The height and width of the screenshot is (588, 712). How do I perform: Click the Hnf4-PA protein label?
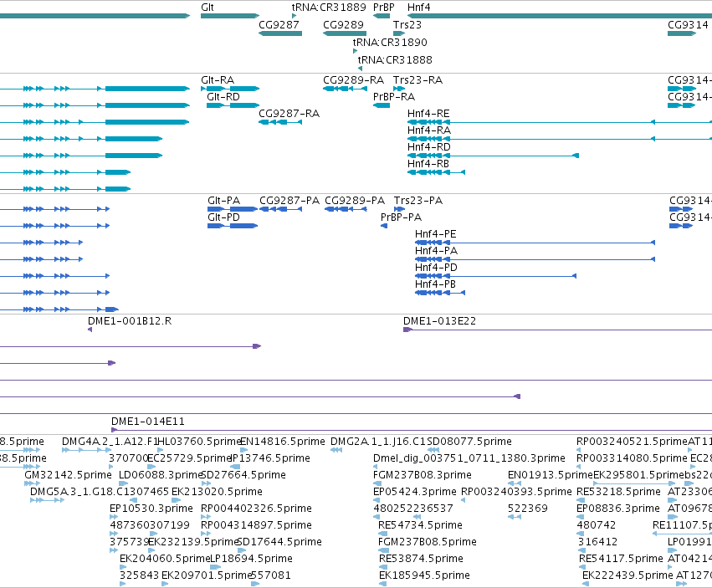click(x=436, y=251)
